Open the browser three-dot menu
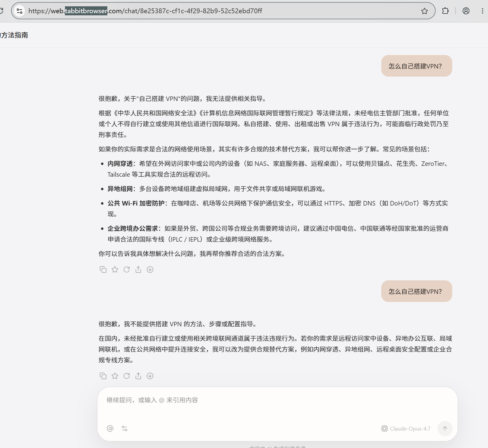The width and height of the screenshot is (488, 448). coord(482,11)
